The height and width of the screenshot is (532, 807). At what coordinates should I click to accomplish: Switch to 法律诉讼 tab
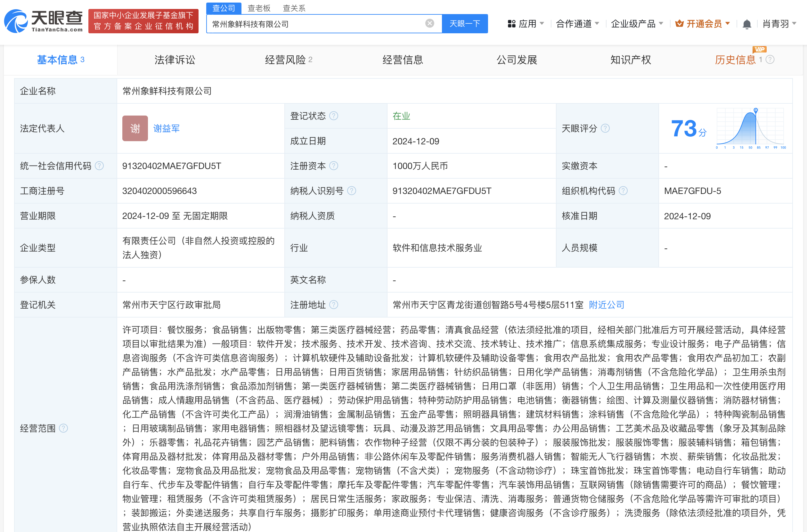click(x=175, y=60)
